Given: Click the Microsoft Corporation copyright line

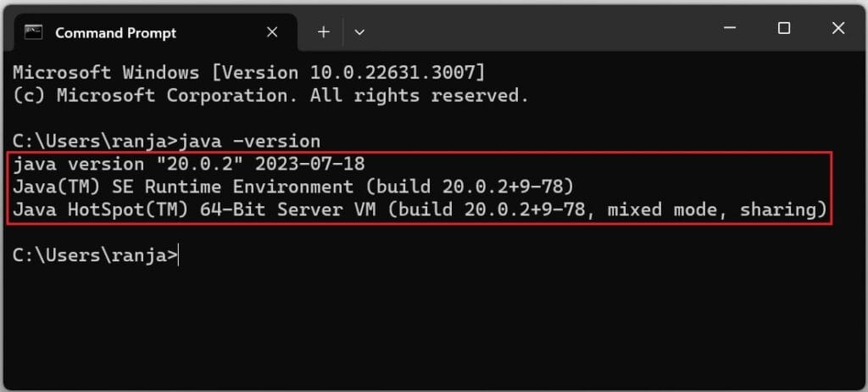Looking at the screenshot, I should coord(270,96).
